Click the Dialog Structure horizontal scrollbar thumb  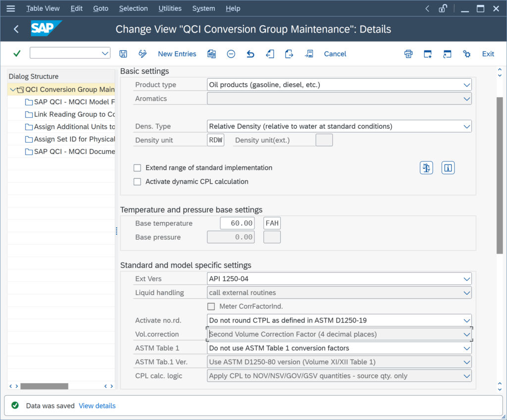44,386
